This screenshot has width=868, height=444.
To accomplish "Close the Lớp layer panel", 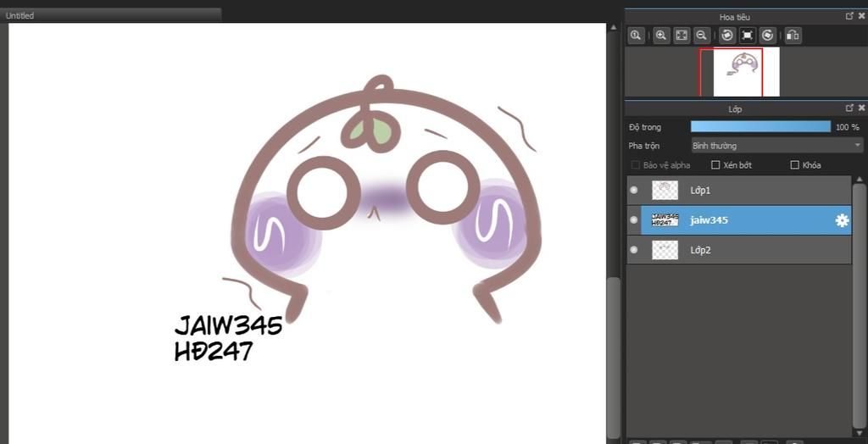I will coord(861,108).
